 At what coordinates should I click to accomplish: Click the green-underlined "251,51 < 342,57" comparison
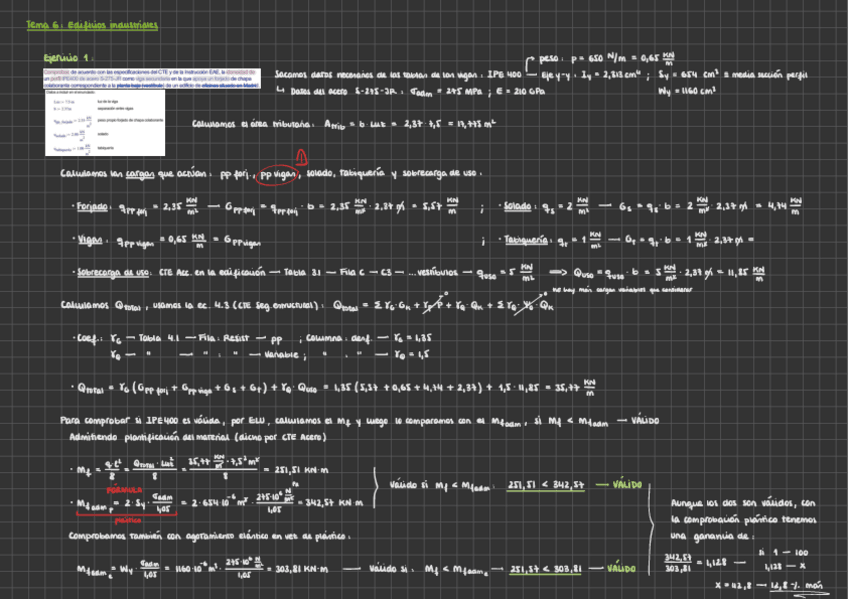coord(544,486)
